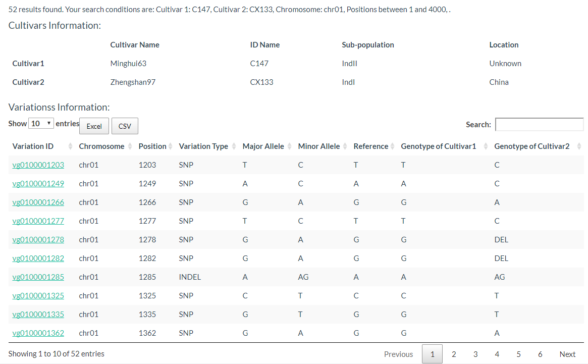Click the CX133 ID name cell

click(262, 82)
